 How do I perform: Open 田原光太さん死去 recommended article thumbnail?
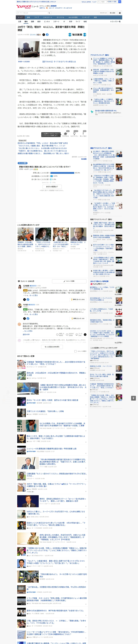click(78, 234)
